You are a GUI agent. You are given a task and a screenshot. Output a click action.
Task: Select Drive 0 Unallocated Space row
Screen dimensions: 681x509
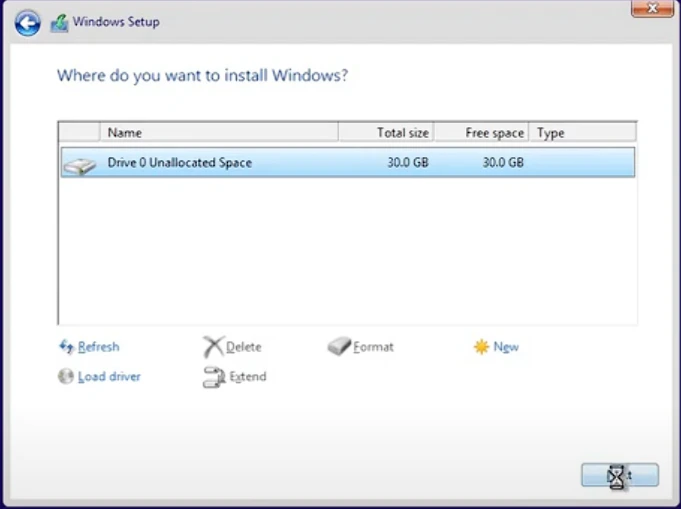tap(347, 162)
